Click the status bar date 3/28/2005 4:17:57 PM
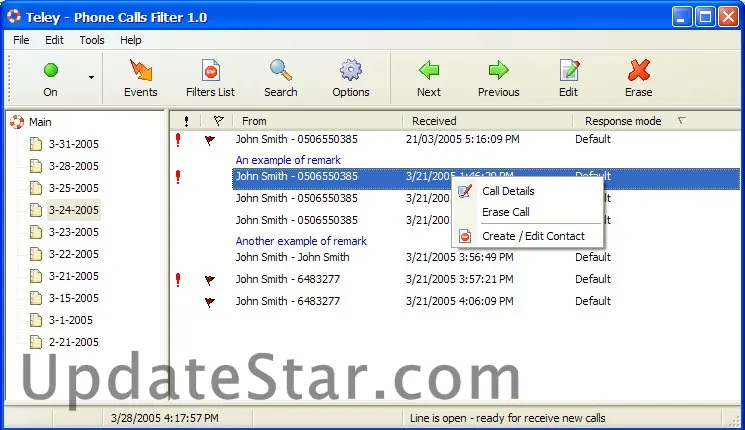This screenshot has width=745, height=430. click(x=164, y=418)
